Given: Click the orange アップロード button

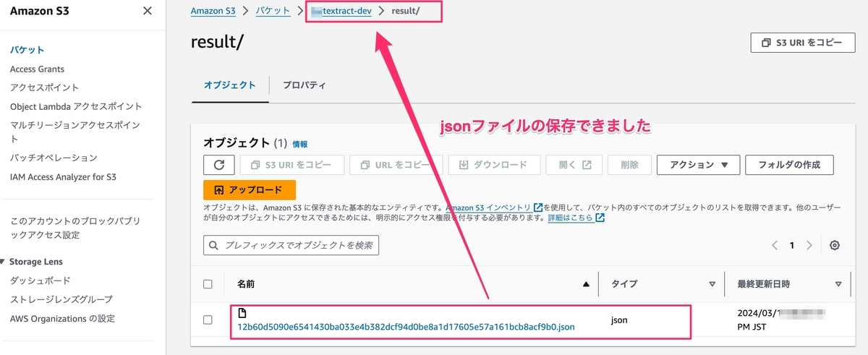Looking at the screenshot, I should [250, 190].
